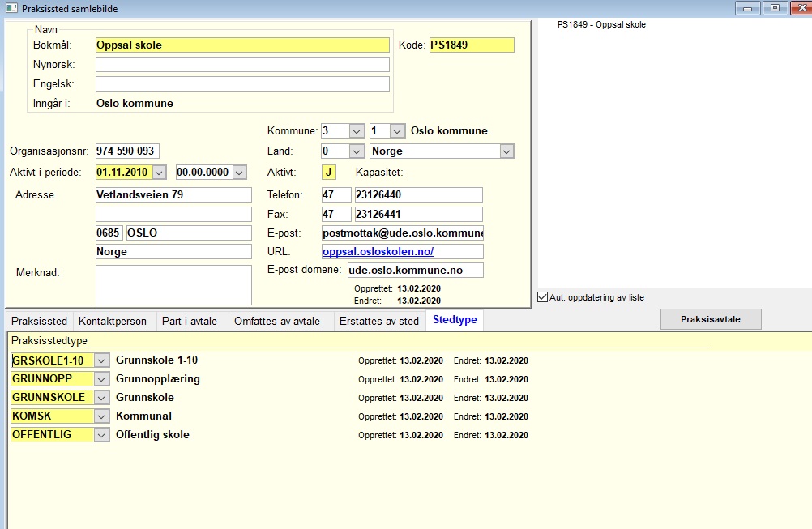Screen dimensions: 812x529
Task: Click the Praksissted samlebilde window icon
Action: [11, 8]
